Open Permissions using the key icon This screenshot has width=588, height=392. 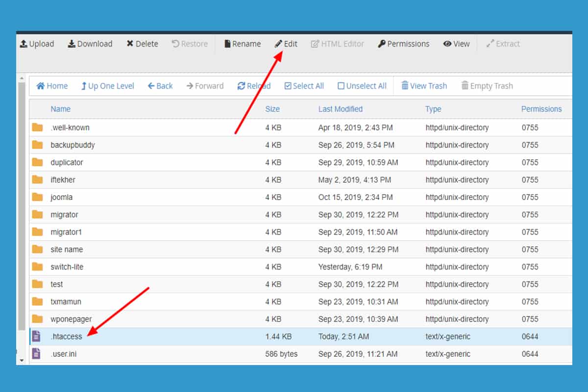pos(382,44)
